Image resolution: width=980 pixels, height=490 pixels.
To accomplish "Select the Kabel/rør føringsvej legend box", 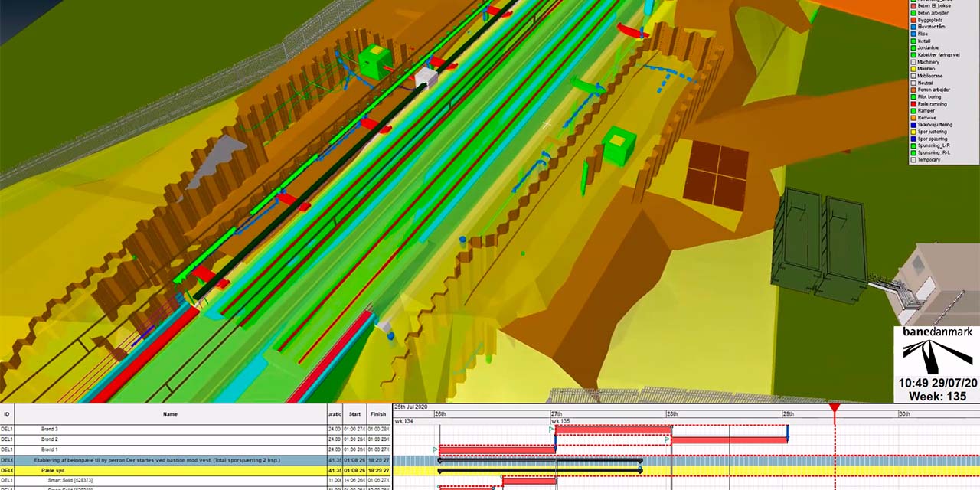I will [913, 54].
